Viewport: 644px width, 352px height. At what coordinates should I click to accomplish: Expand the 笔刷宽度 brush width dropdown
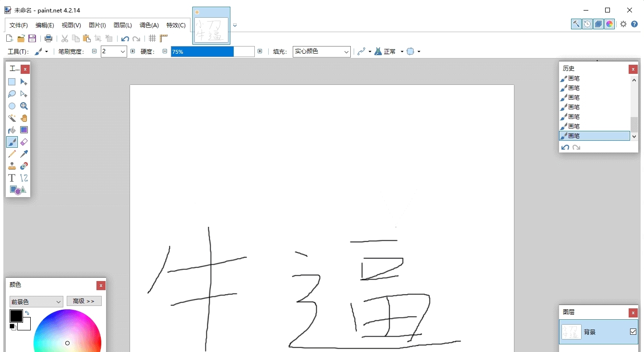[122, 51]
